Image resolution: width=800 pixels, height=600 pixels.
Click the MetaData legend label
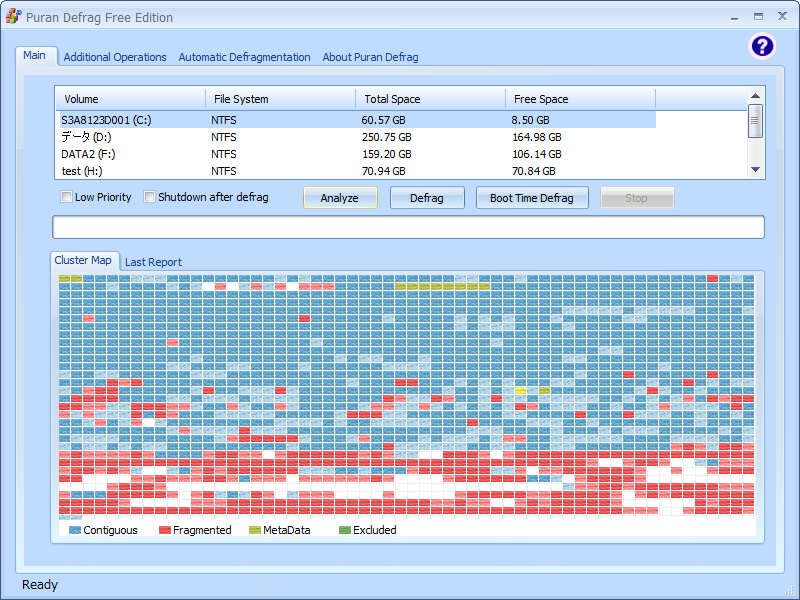[287, 530]
